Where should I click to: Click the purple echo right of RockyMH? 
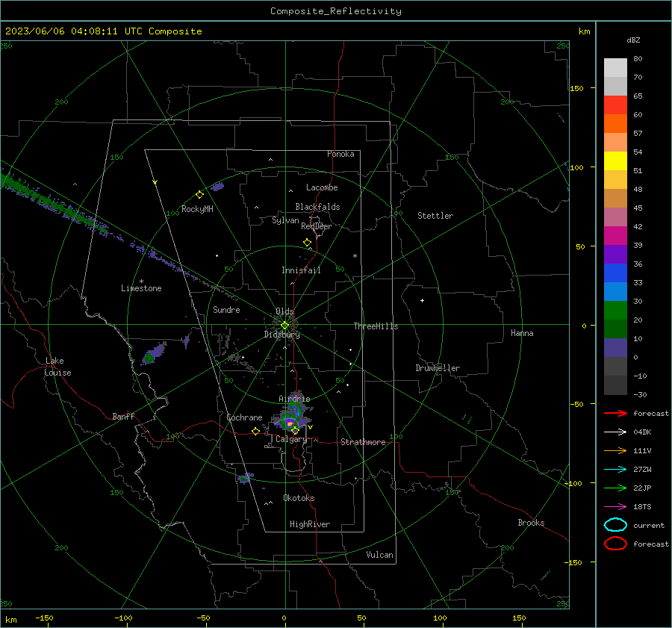[x=217, y=187]
